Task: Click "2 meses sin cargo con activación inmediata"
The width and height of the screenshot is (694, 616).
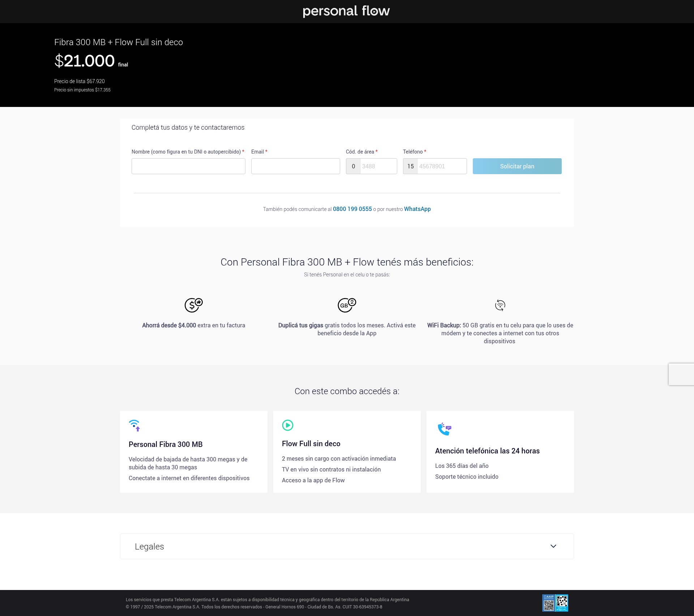Action: click(x=339, y=458)
